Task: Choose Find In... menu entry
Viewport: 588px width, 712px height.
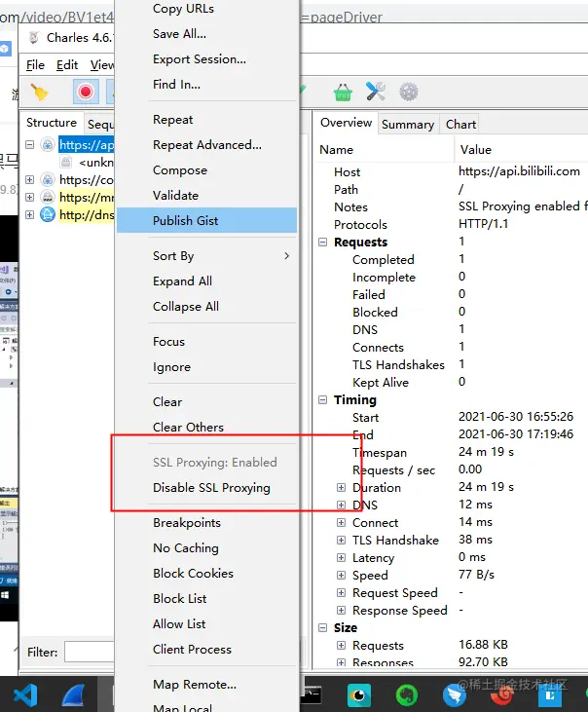Action: (x=207, y=85)
